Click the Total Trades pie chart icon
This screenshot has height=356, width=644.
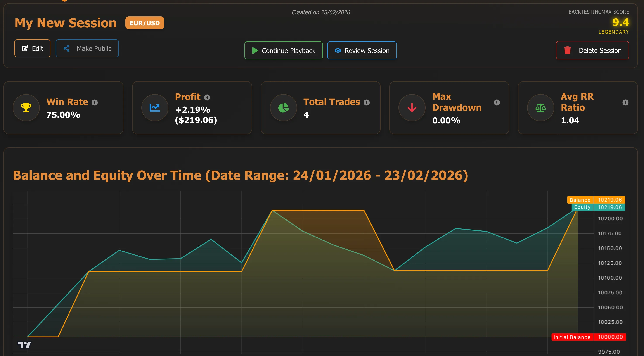[x=283, y=108]
